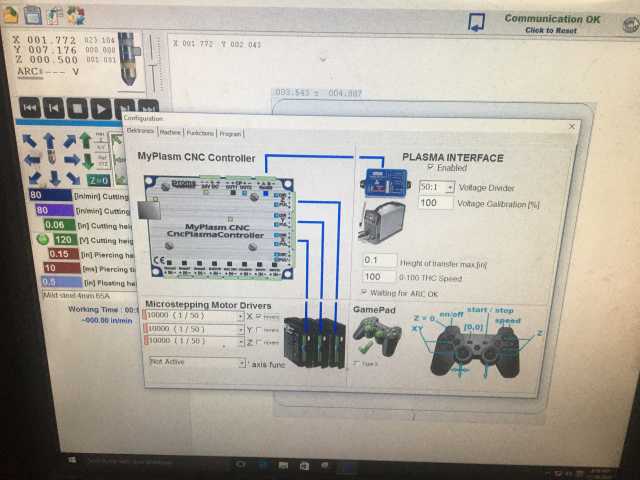Screen dimensions: 640x480
Task: Toggle the X axis reverse checkbox
Action: click(x=258, y=316)
